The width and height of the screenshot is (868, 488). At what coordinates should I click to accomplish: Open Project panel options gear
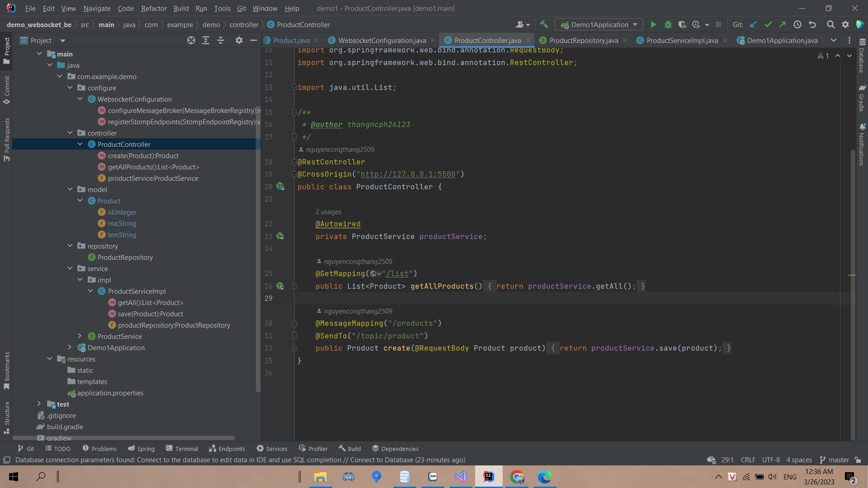pyautogui.click(x=239, y=41)
